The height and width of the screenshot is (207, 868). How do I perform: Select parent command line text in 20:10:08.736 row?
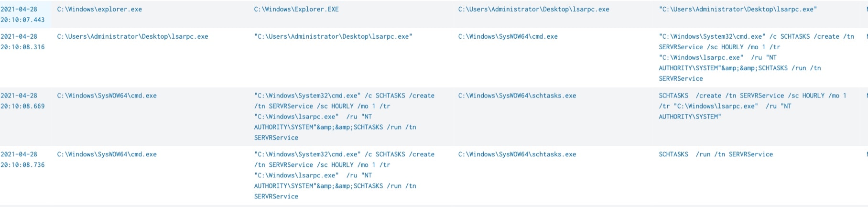pyautogui.click(x=344, y=175)
